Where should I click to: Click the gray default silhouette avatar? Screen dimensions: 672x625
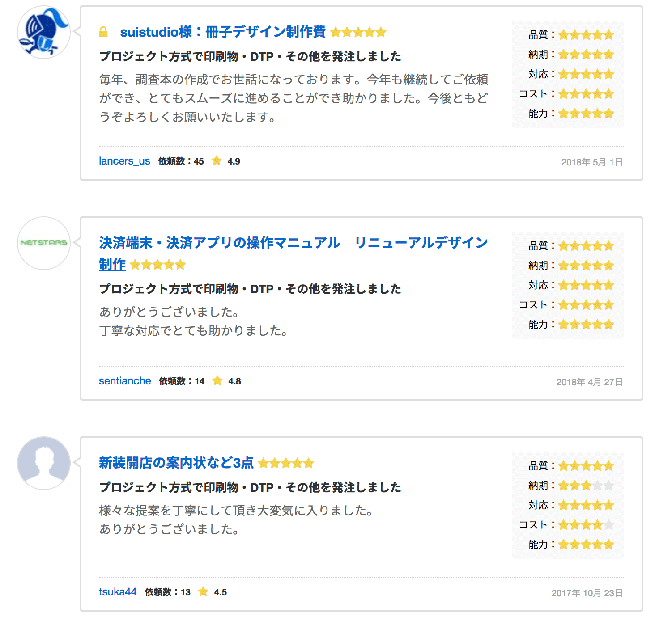point(43,463)
